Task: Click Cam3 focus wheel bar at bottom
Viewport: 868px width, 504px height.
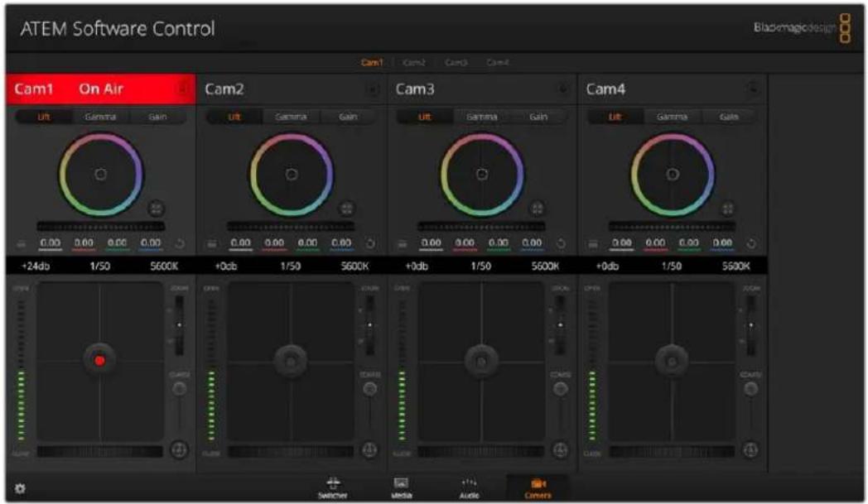Action: tap(481, 452)
